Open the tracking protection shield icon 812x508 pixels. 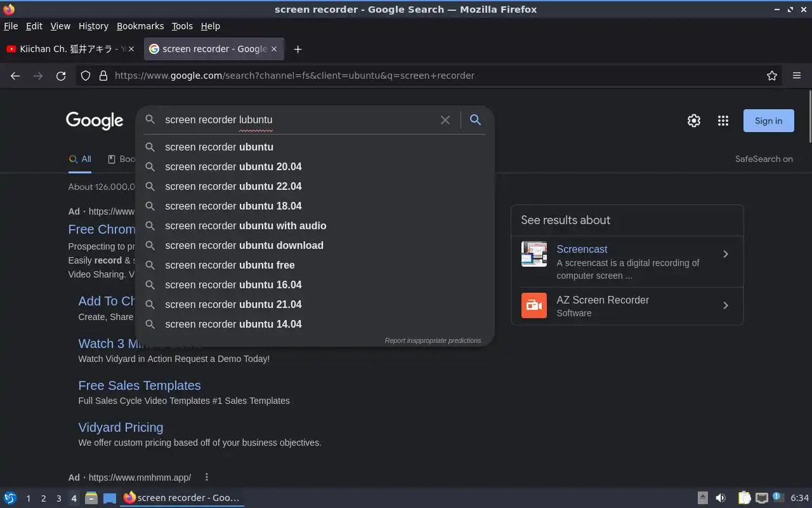(x=86, y=76)
